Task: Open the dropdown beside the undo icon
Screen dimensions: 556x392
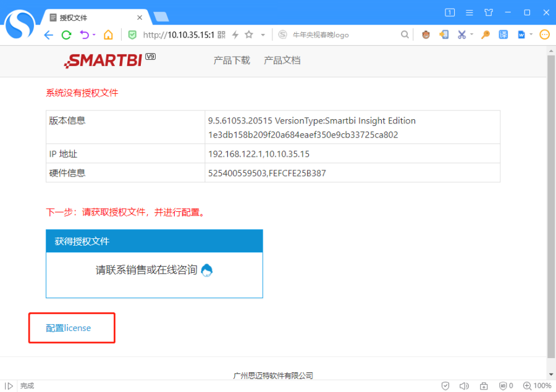Action: point(94,35)
